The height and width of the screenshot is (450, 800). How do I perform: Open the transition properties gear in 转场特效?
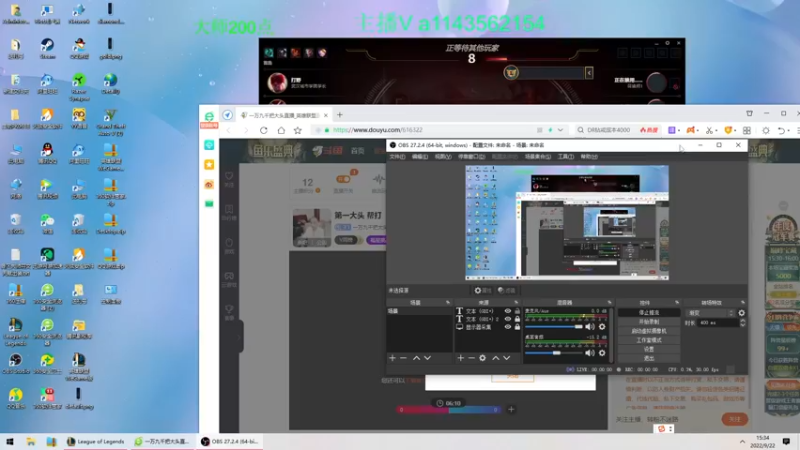[741, 313]
